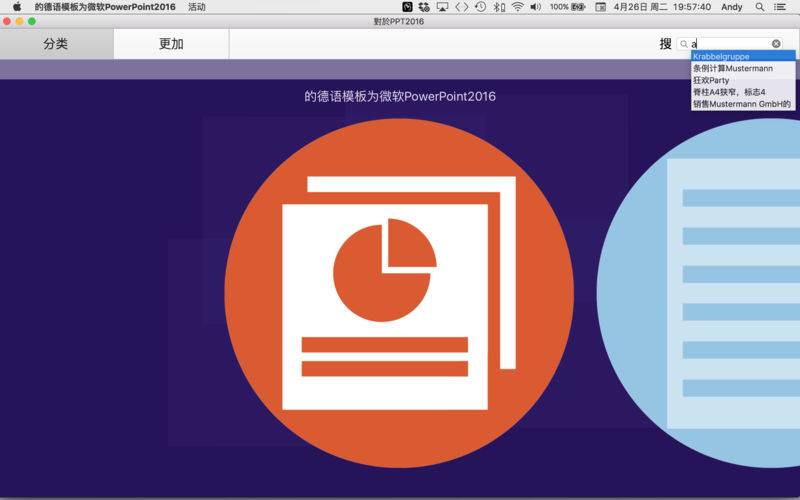The height and width of the screenshot is (500, 800).
Task: Click the Bluetooth status icon
Action: [499, 7]
